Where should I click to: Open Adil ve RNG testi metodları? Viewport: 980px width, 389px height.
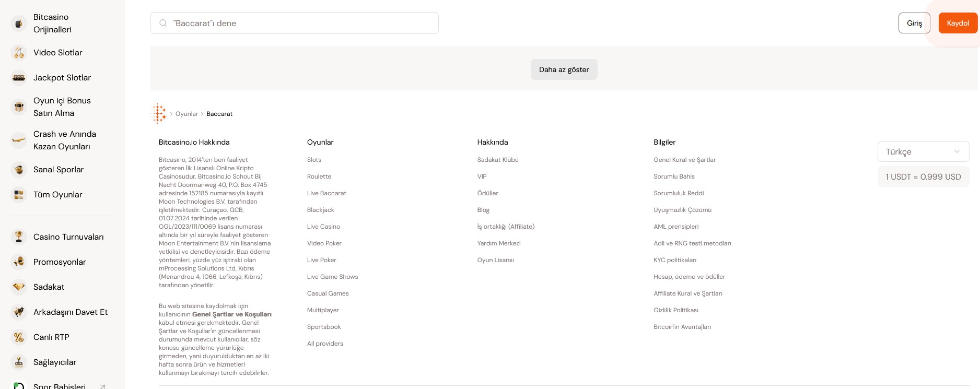click(x=692, y=243)
